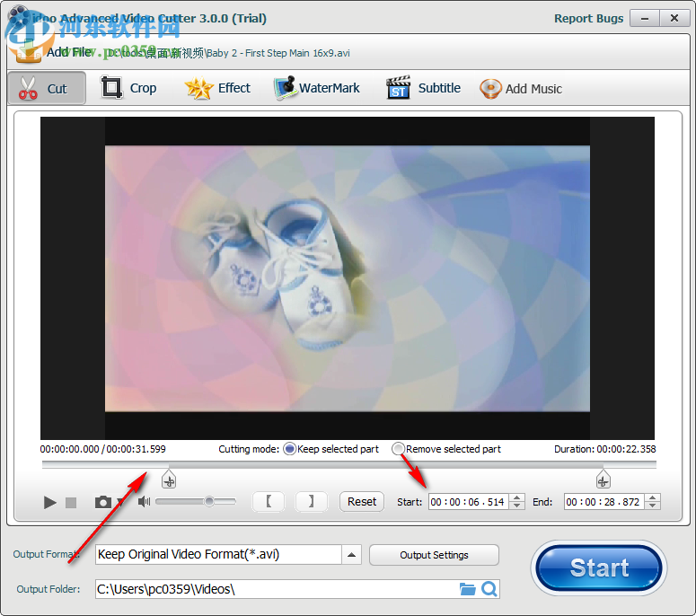Stop video playback with stop button
Viewport: 696px width, 616px height.
[x=71, y=502]
